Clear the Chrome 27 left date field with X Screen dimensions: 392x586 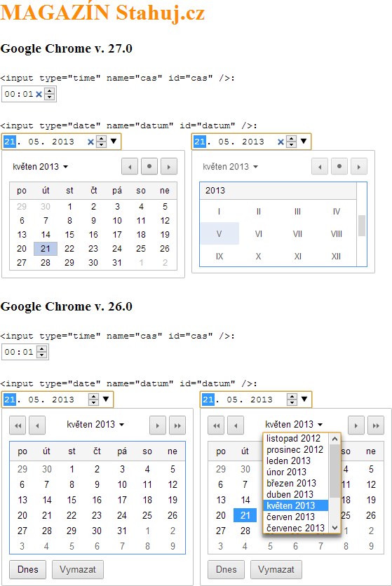90,142
